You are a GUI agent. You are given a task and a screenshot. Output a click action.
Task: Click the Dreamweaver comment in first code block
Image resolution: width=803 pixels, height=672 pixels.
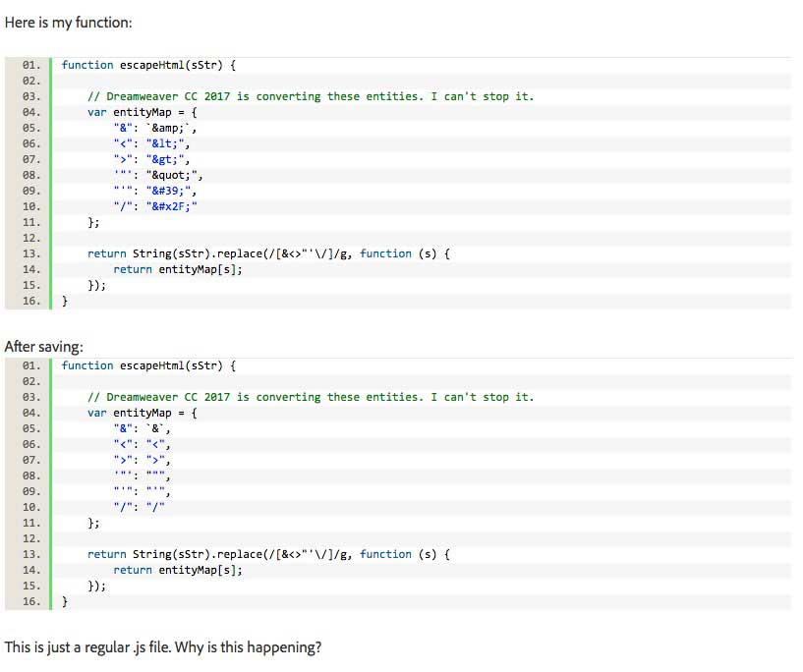311,96
